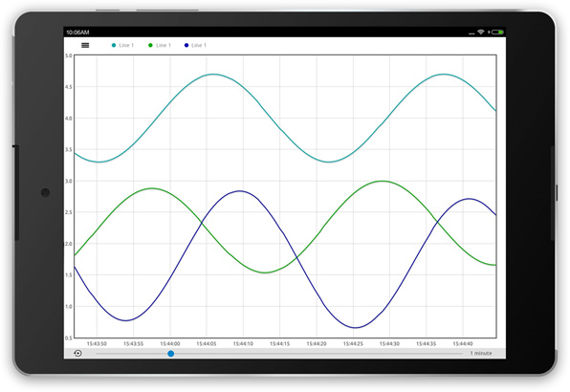Click the dark blue Line 1 legend dot
Screen dimensions: 570x392
point(186,45)
